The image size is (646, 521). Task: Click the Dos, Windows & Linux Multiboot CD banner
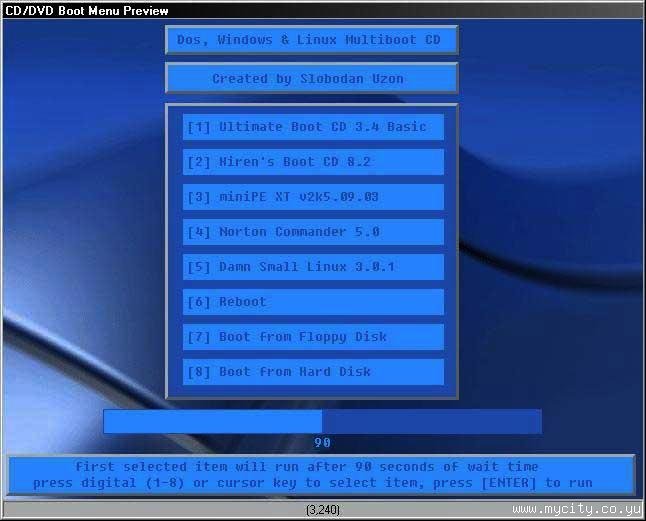coord(311,40)
